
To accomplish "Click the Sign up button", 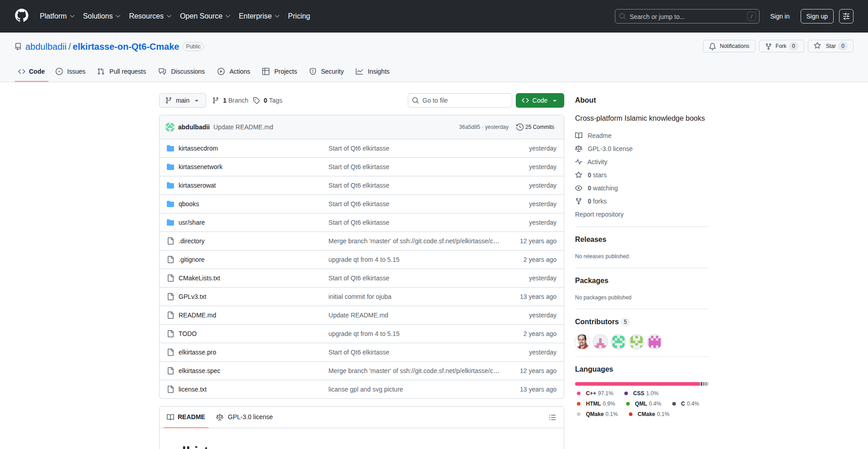I will click(x=816, y=16).
